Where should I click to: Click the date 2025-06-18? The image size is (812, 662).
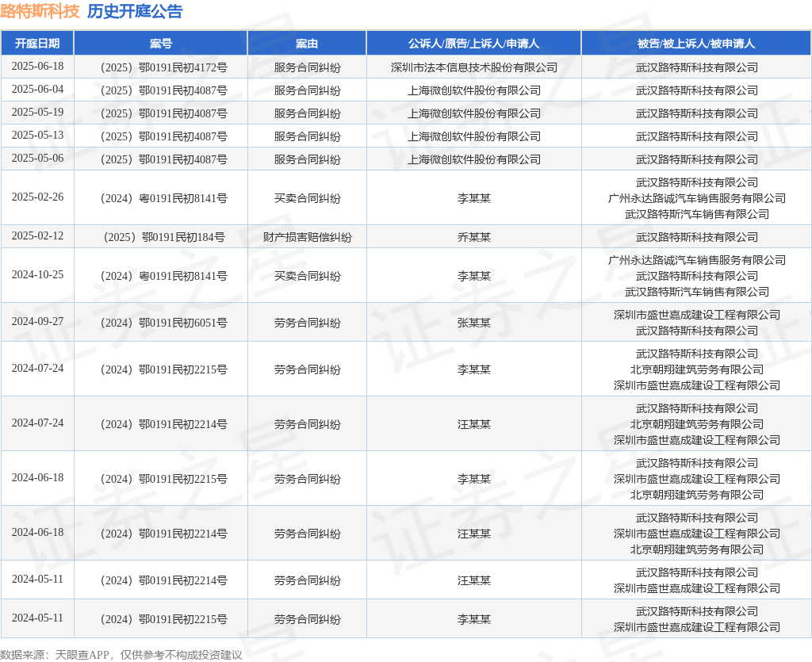(38, 67)
